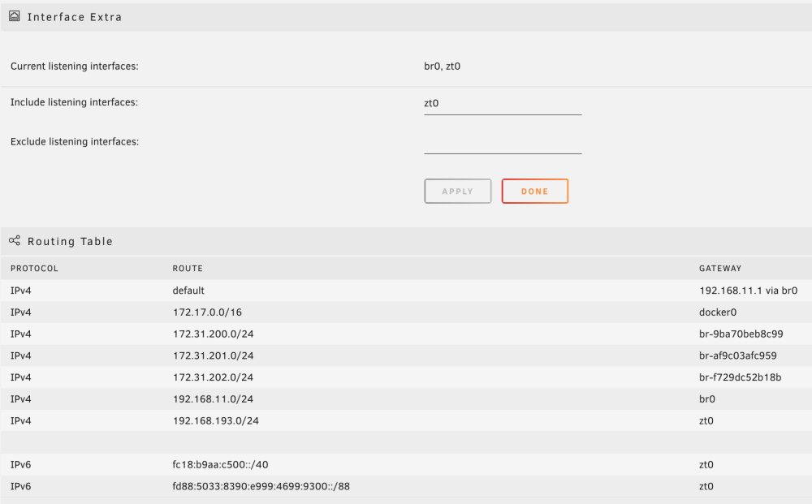Click the 'Current listening interfaces:' label
Viewport: 812px width, 504px height.
[75, 67]
